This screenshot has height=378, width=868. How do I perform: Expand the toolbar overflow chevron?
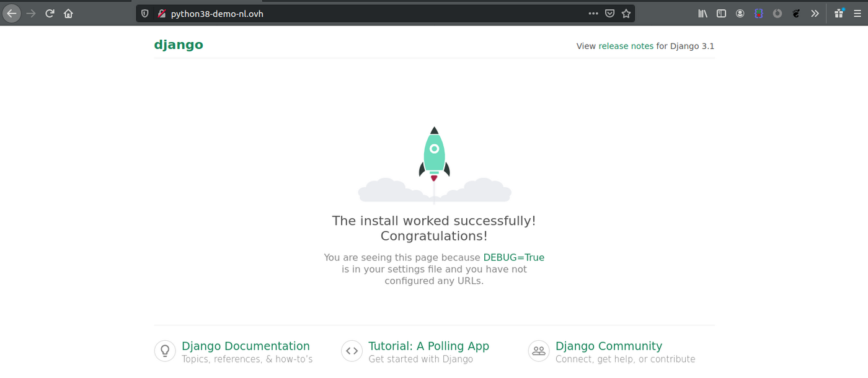coord(815,14)
